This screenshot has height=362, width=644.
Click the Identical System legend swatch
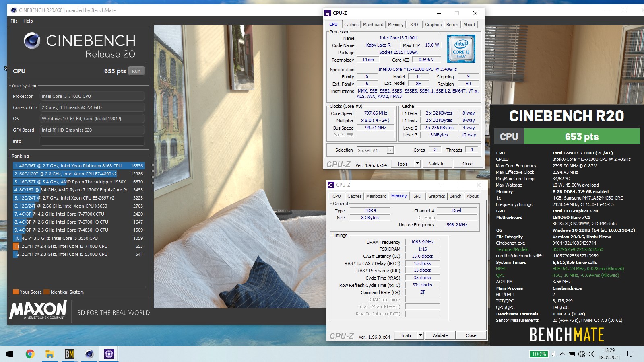click(47, 292)
